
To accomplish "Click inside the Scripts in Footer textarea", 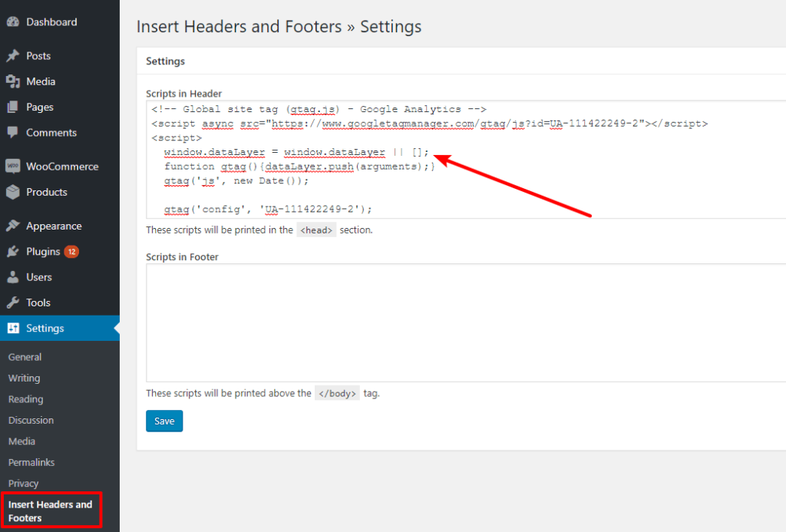I will pos(466,323).
